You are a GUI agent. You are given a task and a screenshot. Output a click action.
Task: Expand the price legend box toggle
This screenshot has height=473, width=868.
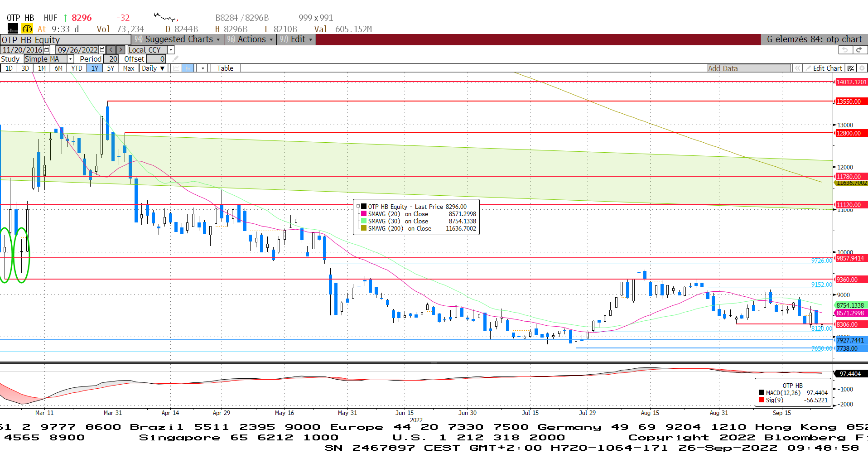tap(358, 207)
